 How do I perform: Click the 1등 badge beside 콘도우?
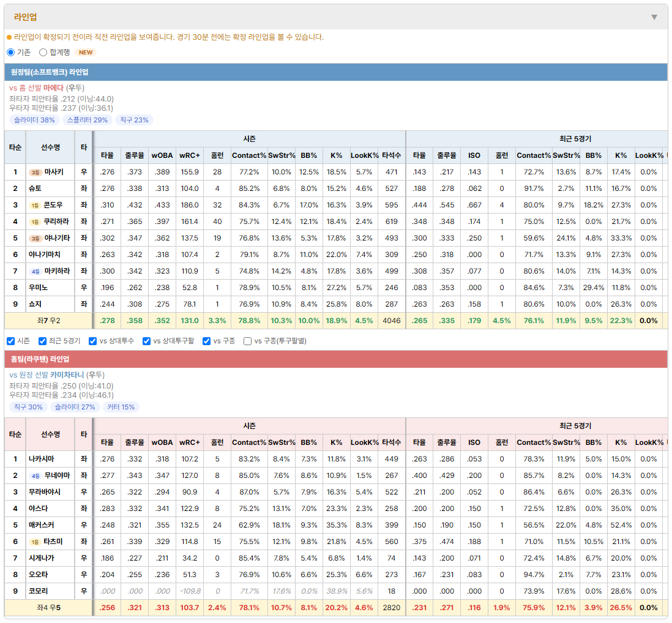pos(35,205)
